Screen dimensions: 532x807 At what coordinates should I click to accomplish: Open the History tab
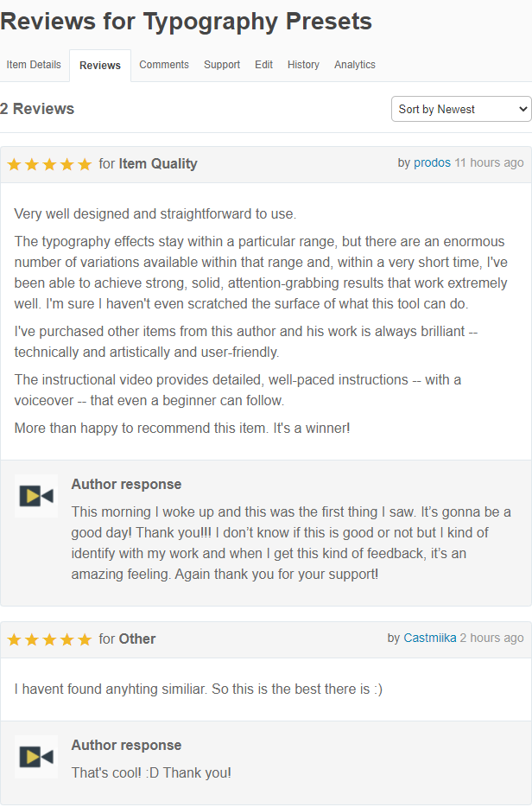click(303, 65)
